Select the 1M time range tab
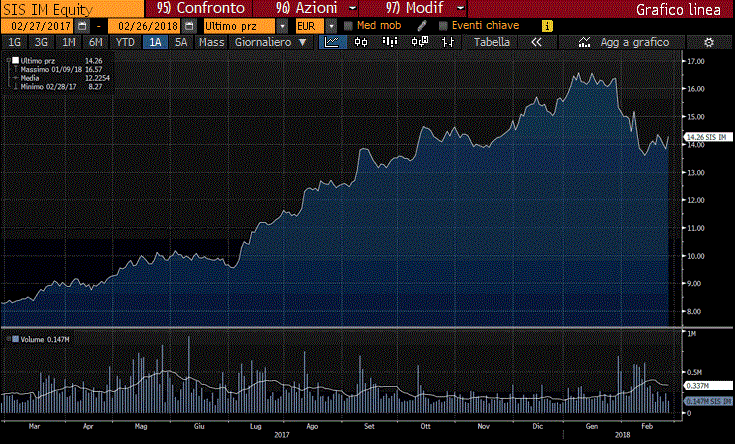This screenshot has height=444, width=735. 69,42
